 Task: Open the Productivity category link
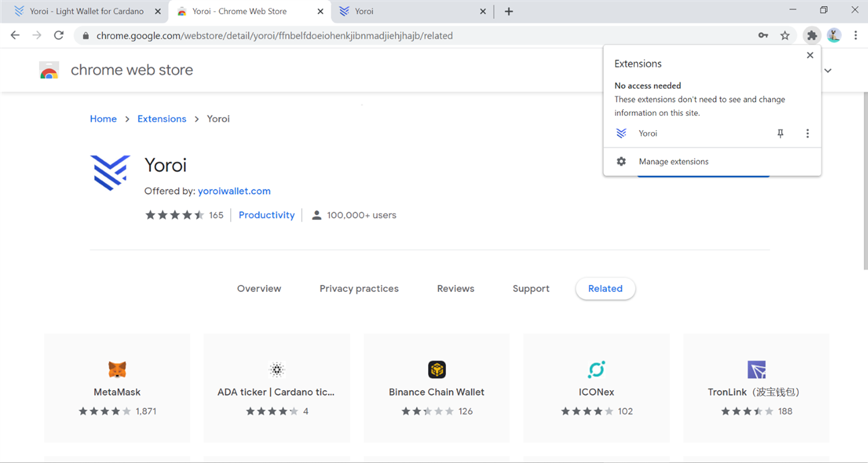(267, 215)
